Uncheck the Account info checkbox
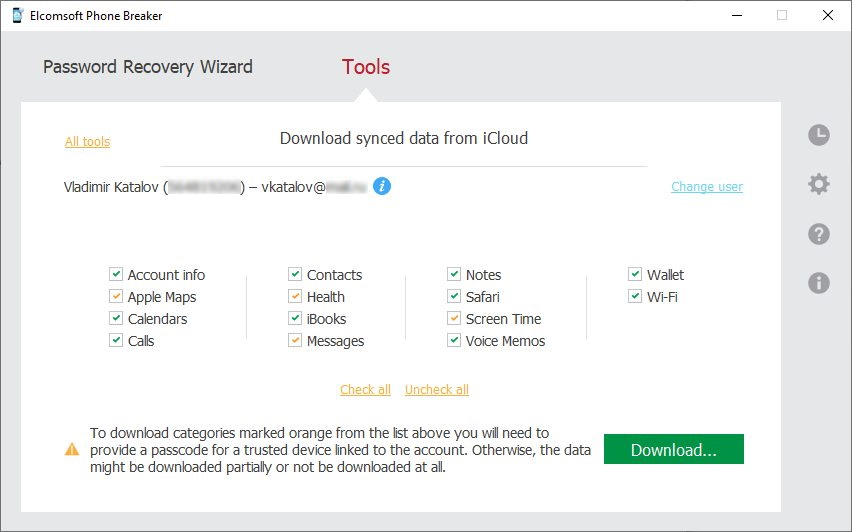Image resolution: width=852 pixels, height=532 pixels. pyautogui.click(x=117, y=274)
